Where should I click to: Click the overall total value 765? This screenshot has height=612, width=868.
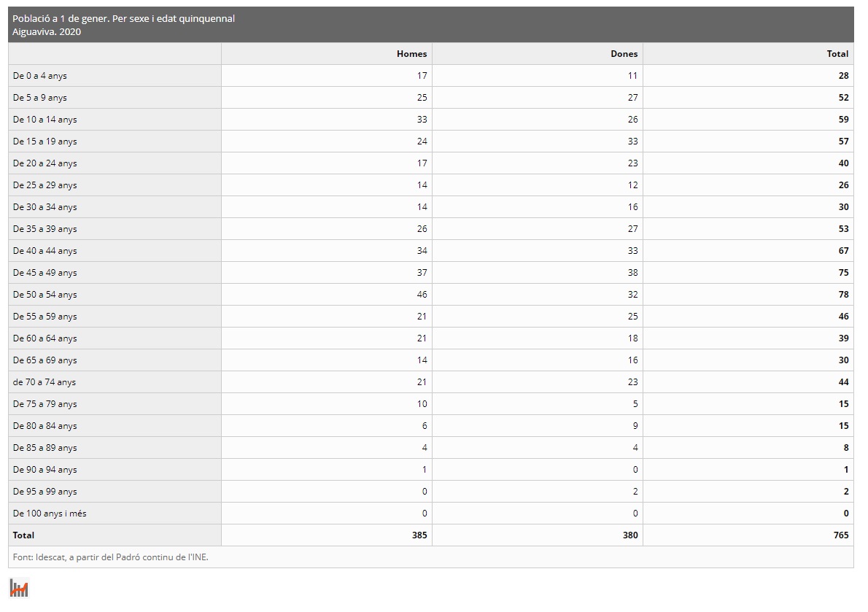[x=841, y=535]
